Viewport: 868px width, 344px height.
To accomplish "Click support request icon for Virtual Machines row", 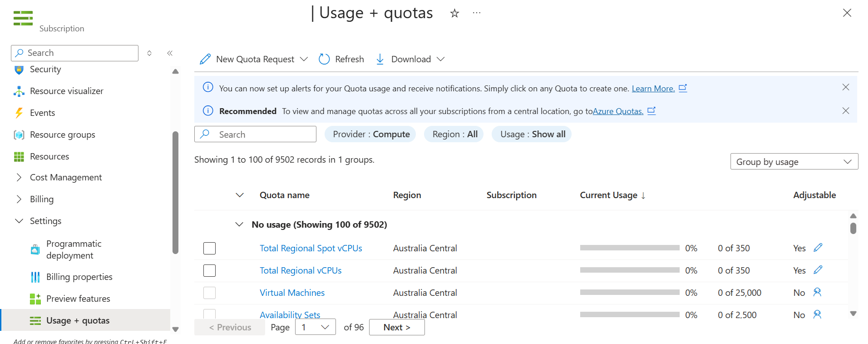I will pyautogui.click(x=818, y=292).
